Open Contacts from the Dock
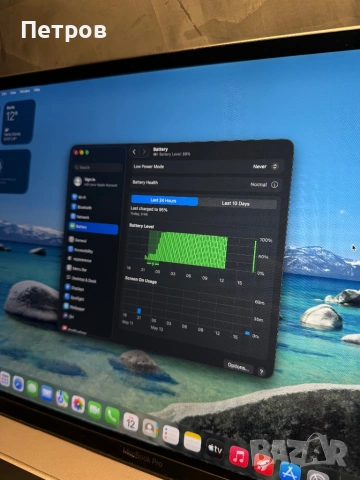The width and height of the screenshot is (360, 480). click(150, 428)
